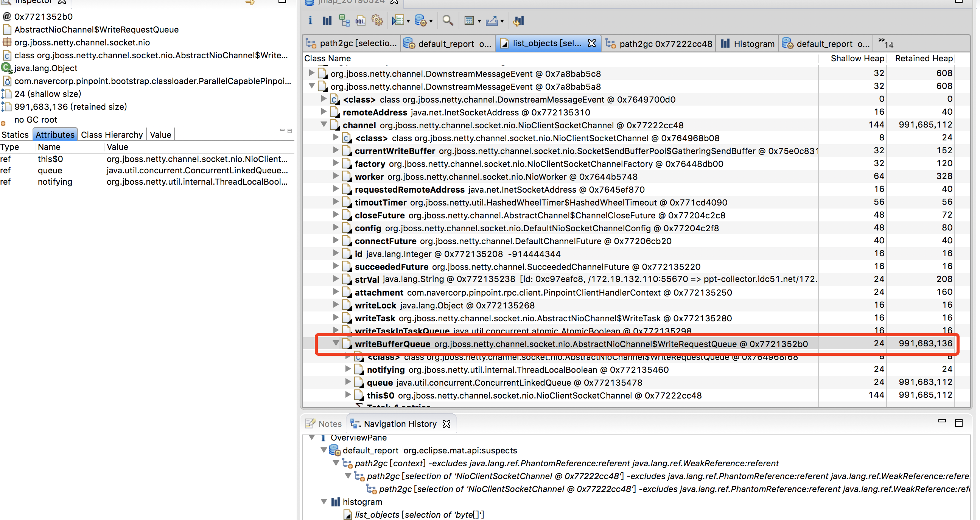Expand the worker NioWorker node
This screenshot has height=520, width=980.
[x=336, y=176]
